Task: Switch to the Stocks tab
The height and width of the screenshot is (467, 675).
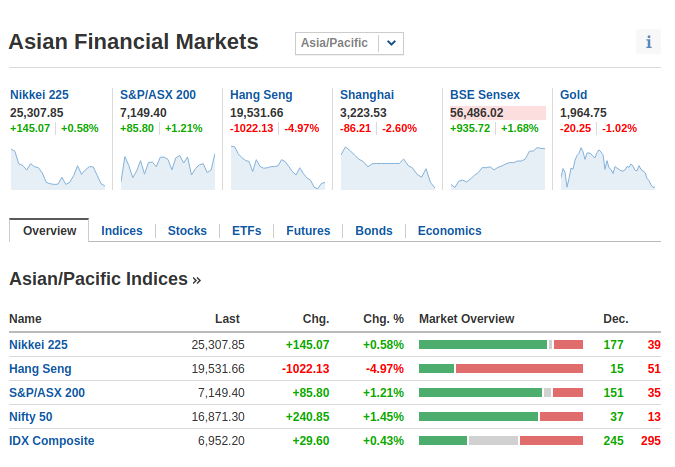Action: 187,231
